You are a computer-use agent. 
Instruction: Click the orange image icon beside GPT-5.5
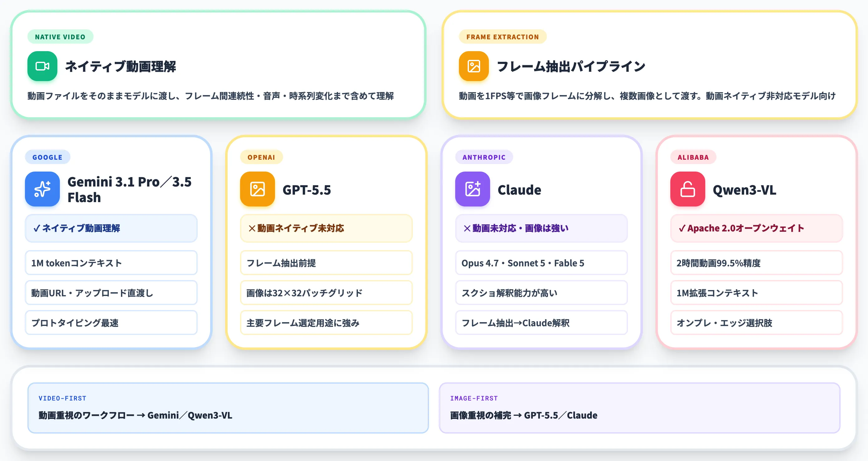tap(258, 189)
